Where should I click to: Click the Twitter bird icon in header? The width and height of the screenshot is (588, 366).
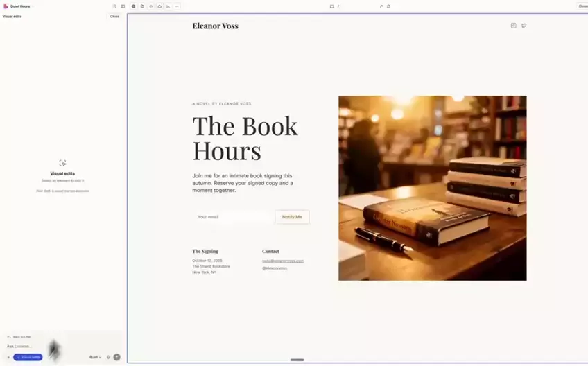click(x=524, y=26)
